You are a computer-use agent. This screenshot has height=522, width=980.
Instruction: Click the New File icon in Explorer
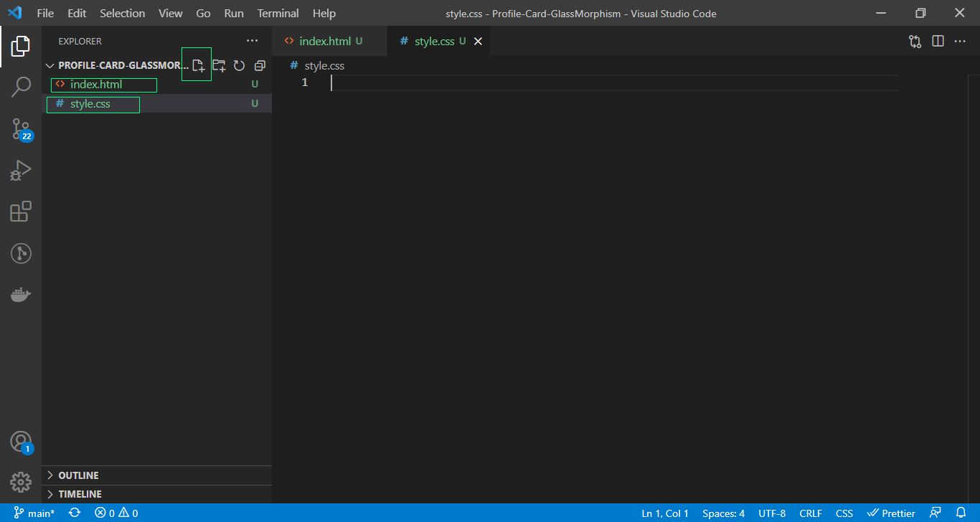click(198, 65)
